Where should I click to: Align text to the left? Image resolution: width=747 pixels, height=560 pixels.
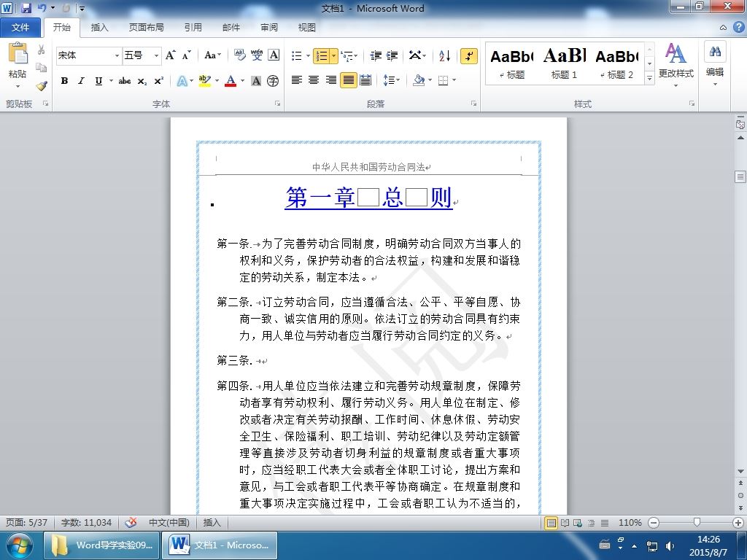(297, 80)
